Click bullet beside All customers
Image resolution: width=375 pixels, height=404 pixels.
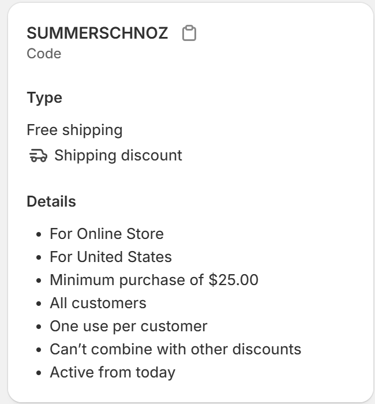coord(39,304)
